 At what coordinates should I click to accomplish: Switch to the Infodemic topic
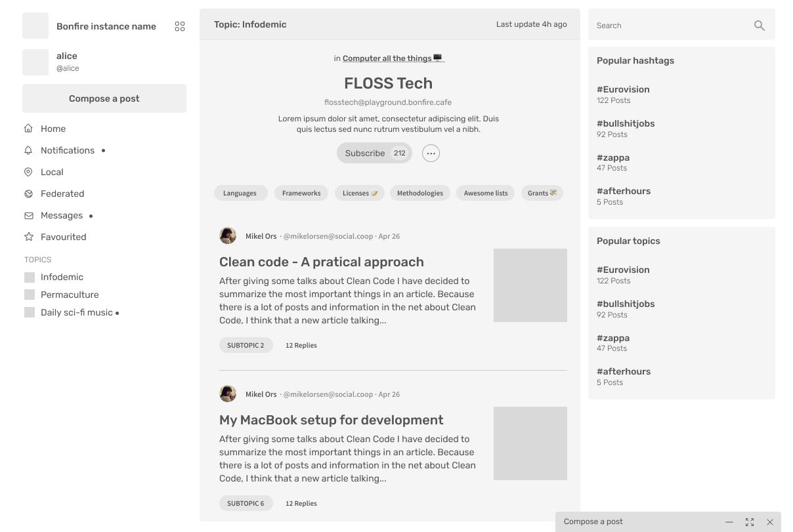[60, 277]
